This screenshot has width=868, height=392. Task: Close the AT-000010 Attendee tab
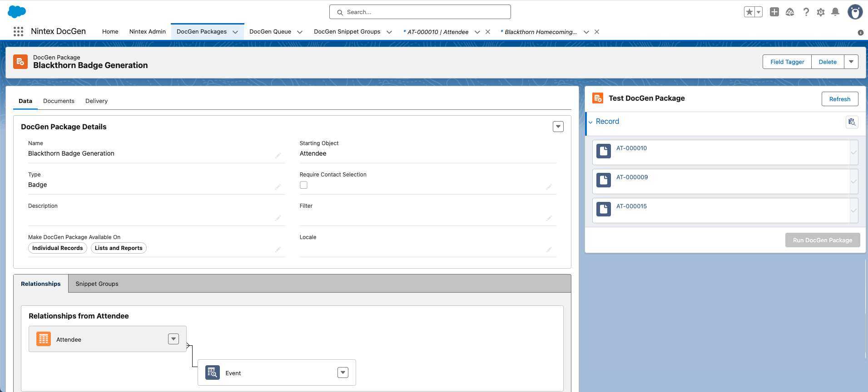(488, 32)
